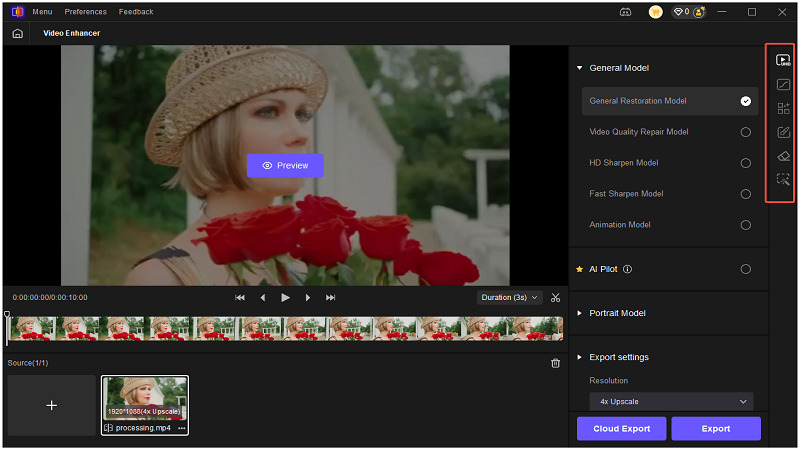Click the Discord community icon
Viewport: 800px width, 450px height.
click(x=626, y=12)
